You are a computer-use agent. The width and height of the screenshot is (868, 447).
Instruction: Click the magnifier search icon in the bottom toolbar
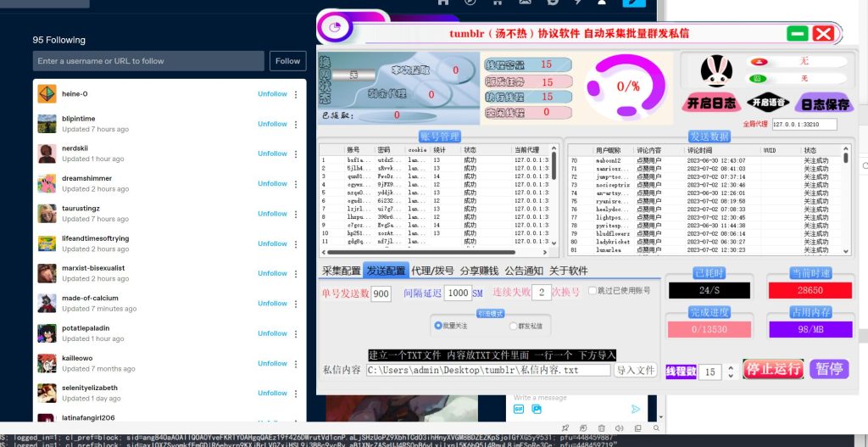656,428
